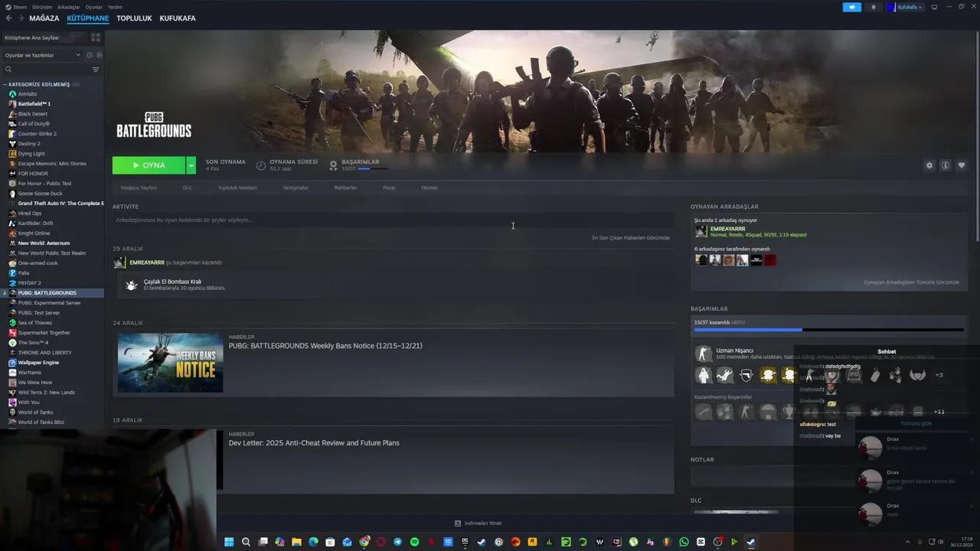
Task: Open the DLC game tab
Action: 188,187
